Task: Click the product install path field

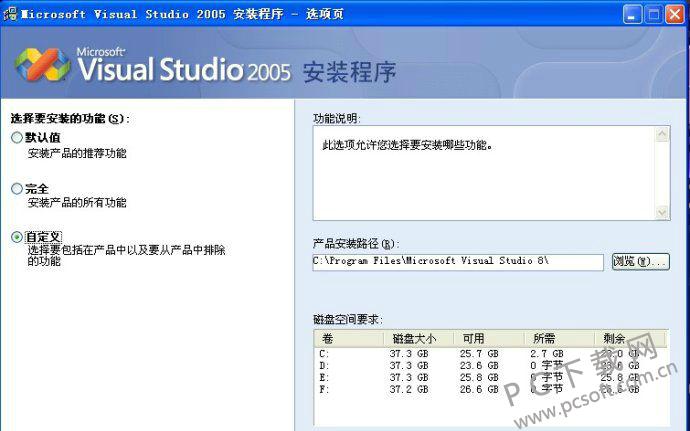Action: (458, 262)
